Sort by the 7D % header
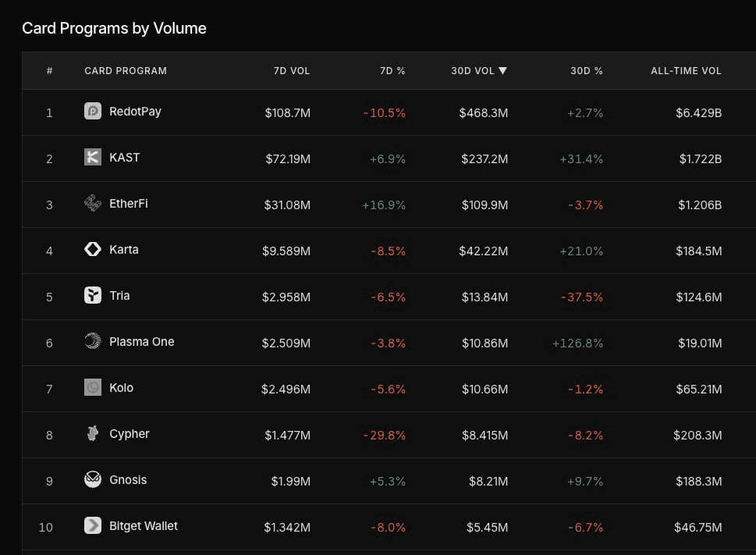Screen dimensions: 756x555 click(x=392, y=71)
